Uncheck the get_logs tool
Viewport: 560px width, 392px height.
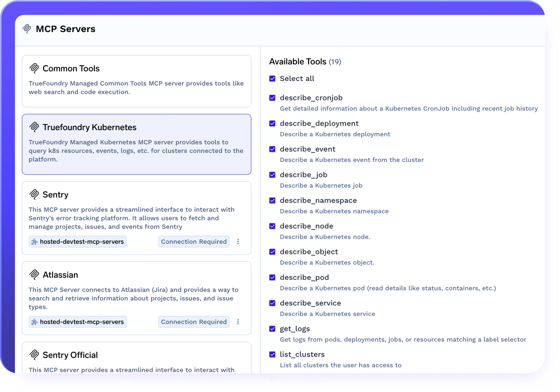(272, 329)
